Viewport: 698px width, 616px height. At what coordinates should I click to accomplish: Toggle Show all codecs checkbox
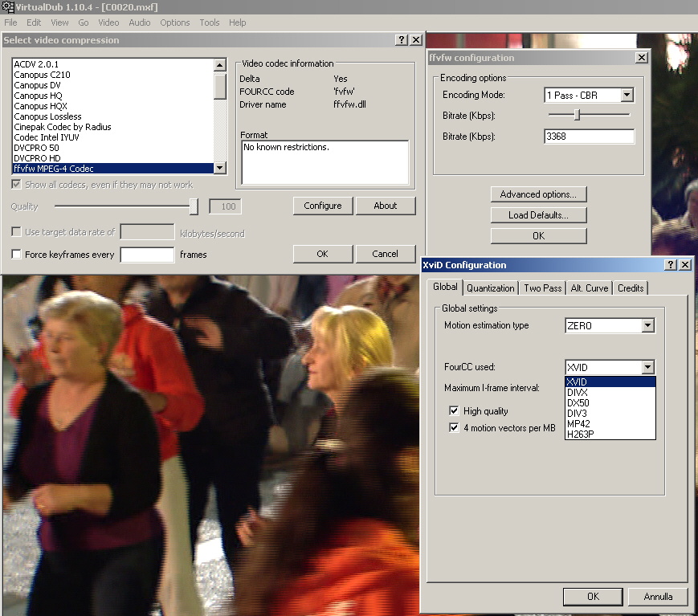tap(17, 184)
